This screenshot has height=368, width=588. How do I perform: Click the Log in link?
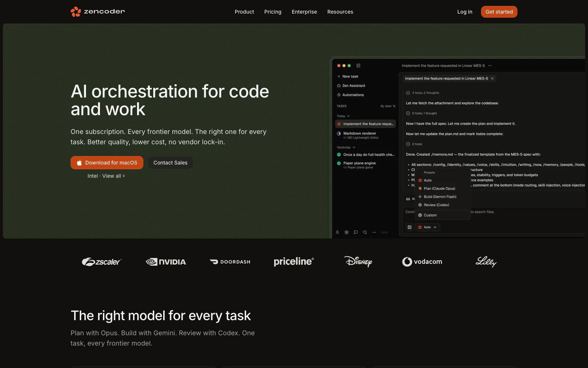(465, 12)
